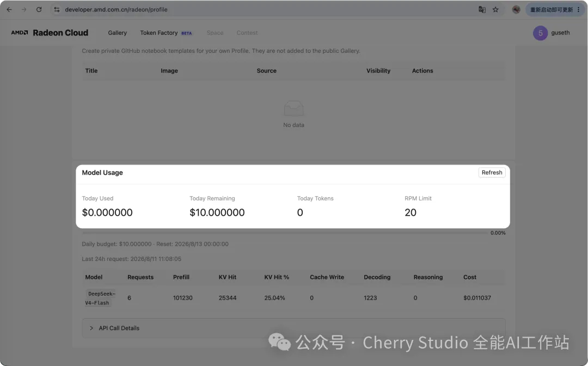Click the DeepSeek-V4-Flash model tag
588x366 pixels.
point(100,298)
